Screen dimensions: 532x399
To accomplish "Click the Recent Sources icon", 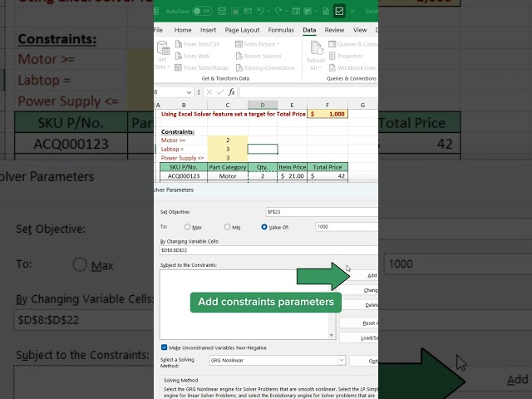I will [x=239, y=56].
